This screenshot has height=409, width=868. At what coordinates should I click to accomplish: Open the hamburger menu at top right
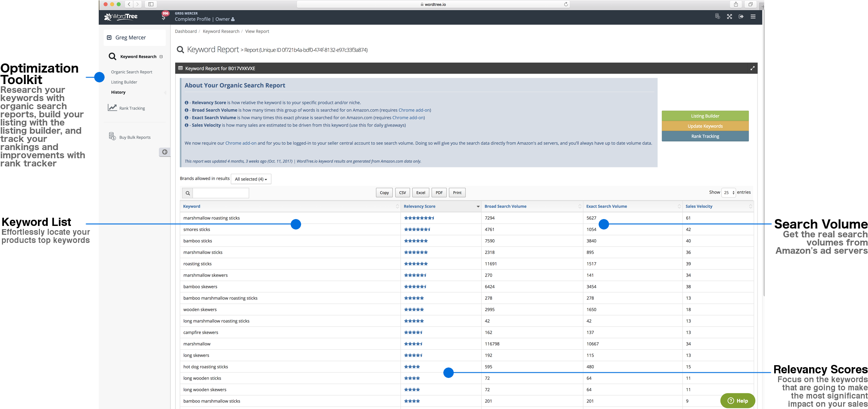(754, 16)
